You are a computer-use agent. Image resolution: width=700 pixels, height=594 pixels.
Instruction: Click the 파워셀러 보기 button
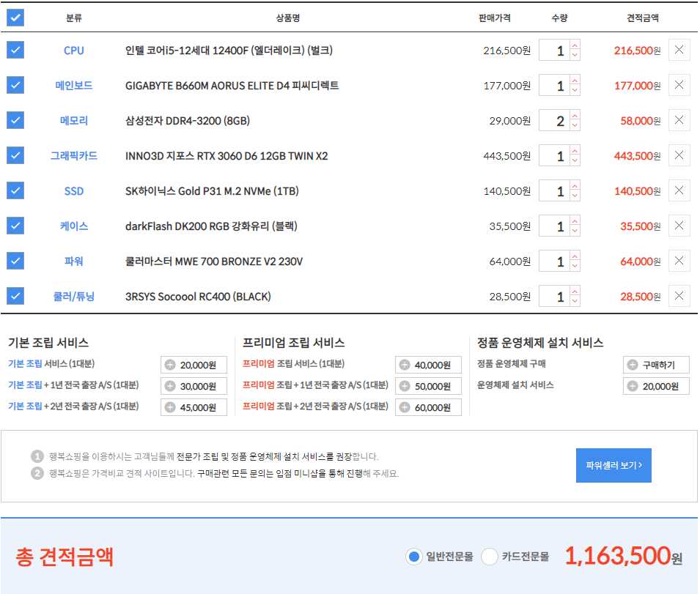(x=614, y=465)
